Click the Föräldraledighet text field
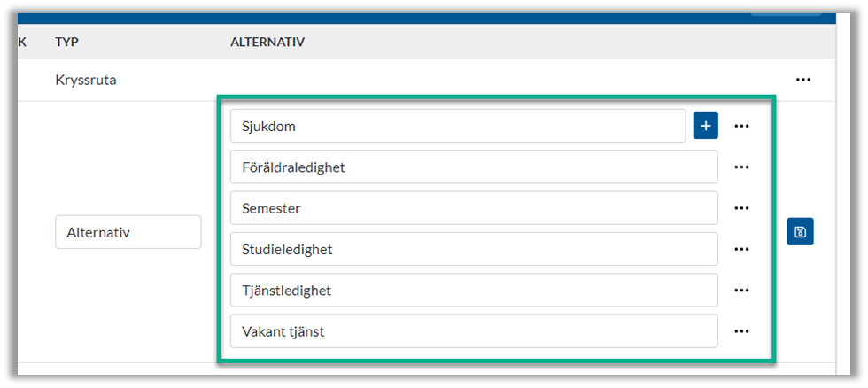The image size is (868, 388). point(473,167)
